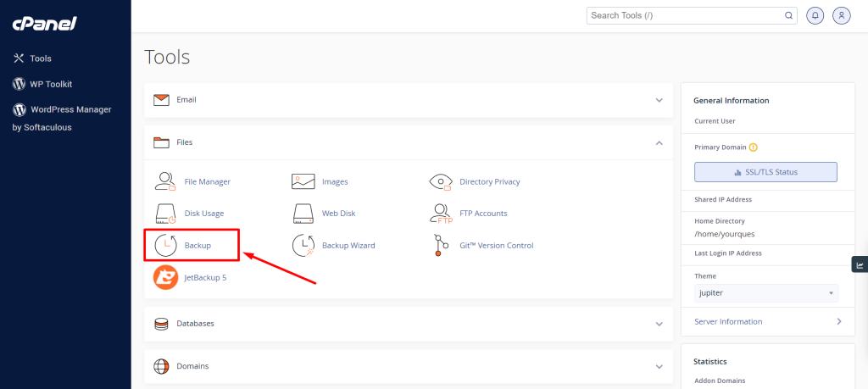Image resolution: width=868 pixels, height=389 pixels.
Task: Collapse the Files section chevron
Action: [x=659, y=142]
